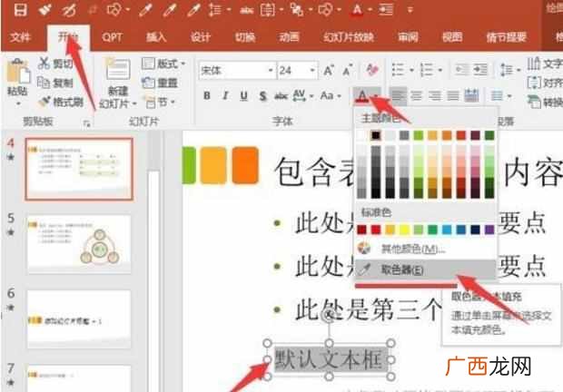Image resolution: width=563 pixels, height=392 pixels.
Task: Click the brush icon in quick access toolbar
Action: (44, 10)
